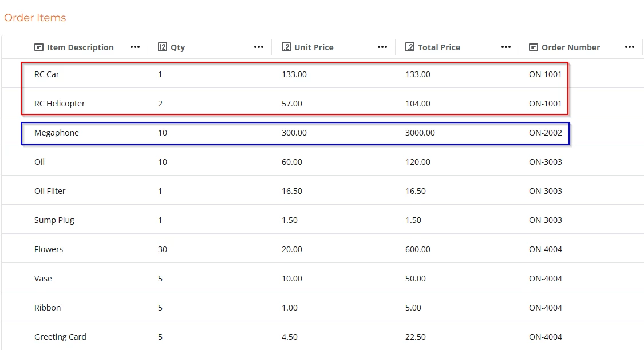The image size is (644, 350).
Task: Click the Total Price header label
Action: [439, 47]
